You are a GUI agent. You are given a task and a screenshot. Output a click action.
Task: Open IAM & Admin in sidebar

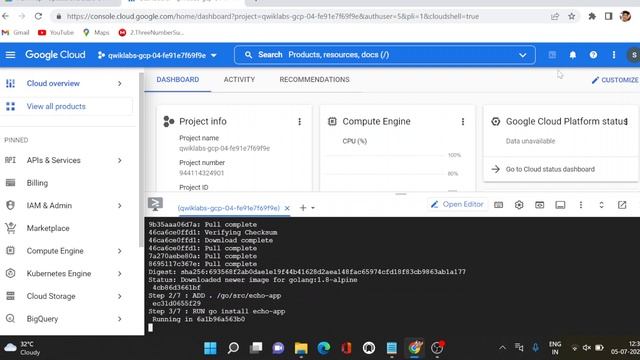point(49,206)
